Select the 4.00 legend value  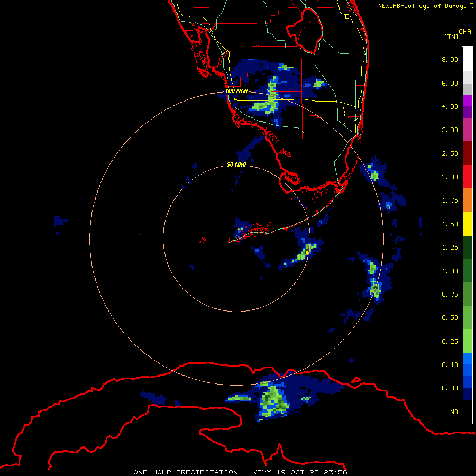(x=450, y=106)
